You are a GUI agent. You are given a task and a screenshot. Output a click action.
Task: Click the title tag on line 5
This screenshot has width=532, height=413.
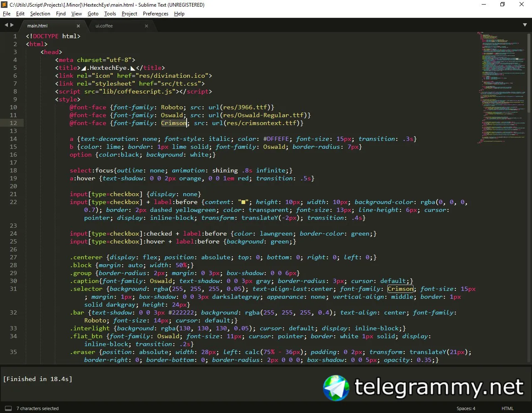coord(68,68)
